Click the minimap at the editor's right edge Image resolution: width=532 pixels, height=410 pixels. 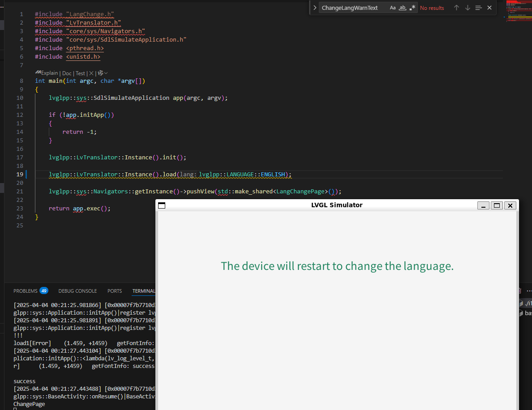click(x=519, y=11)
